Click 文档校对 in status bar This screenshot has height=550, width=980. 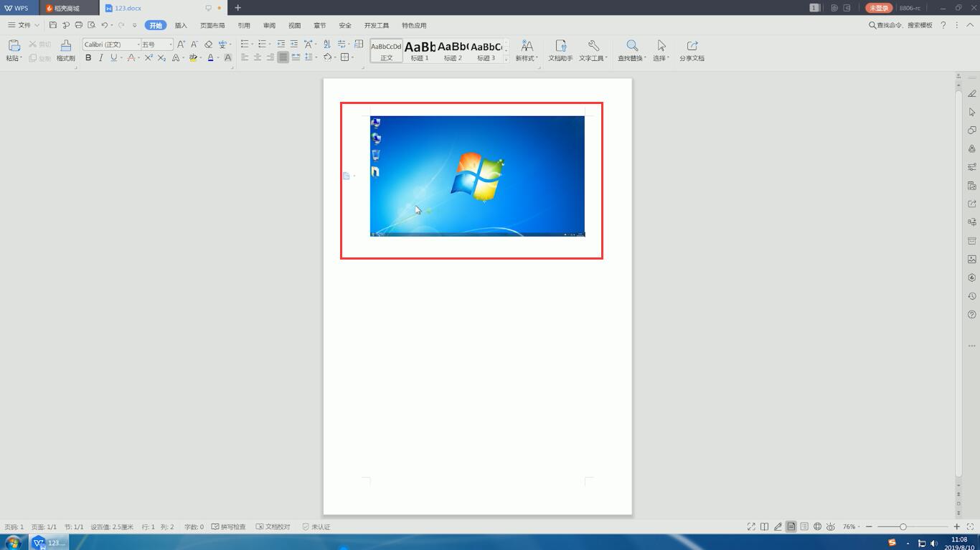273,527
